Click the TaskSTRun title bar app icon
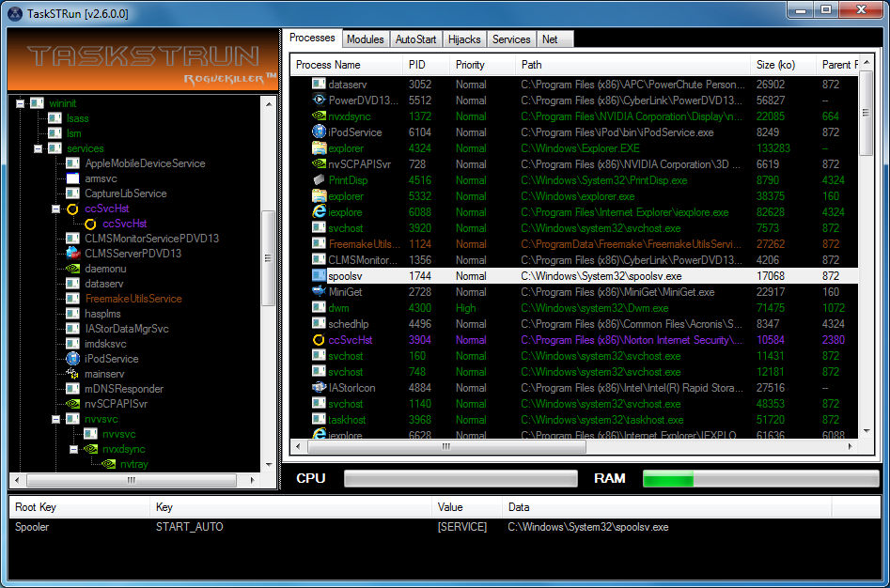 point(15,13)
